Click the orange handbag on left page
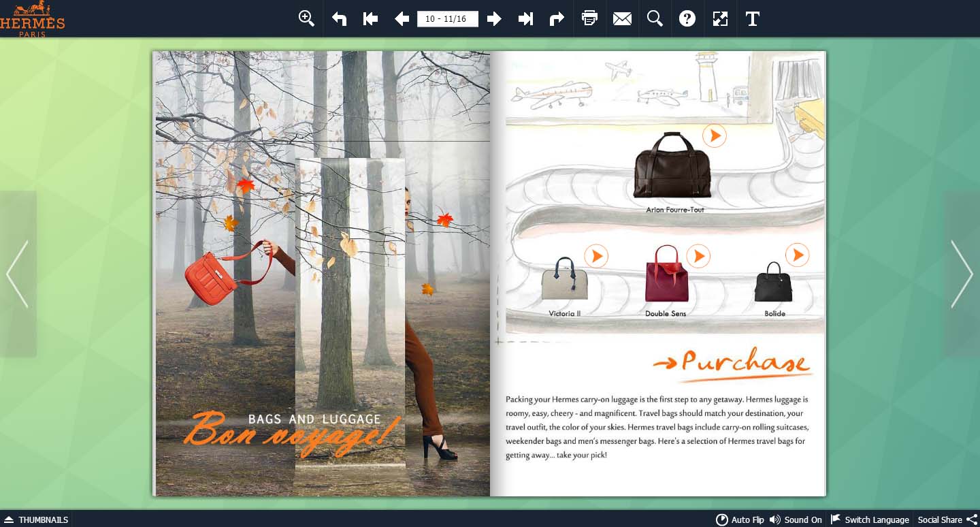980x527 pixels. 210,278
